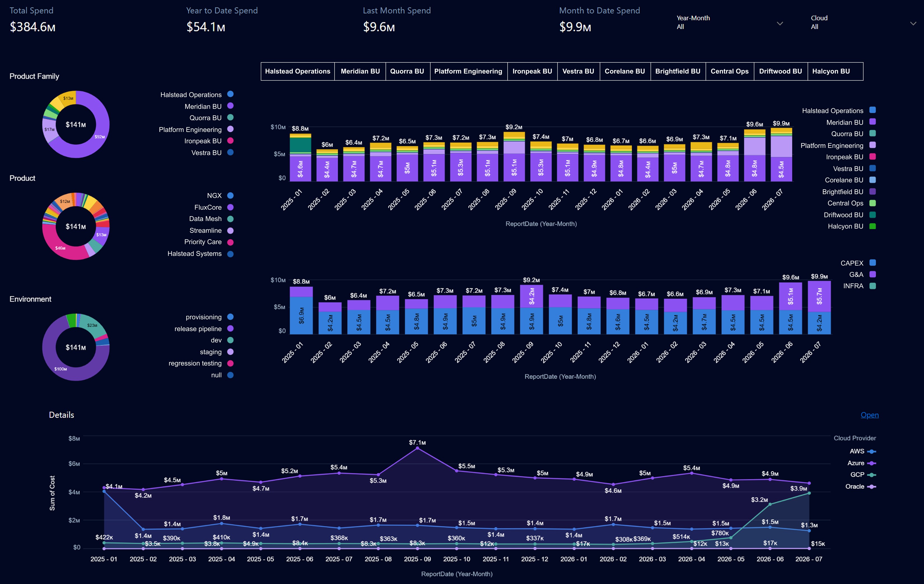Click Meridian BU swatch in Product Family legend
Screen dimensions: 924x584
pos(230,106)
